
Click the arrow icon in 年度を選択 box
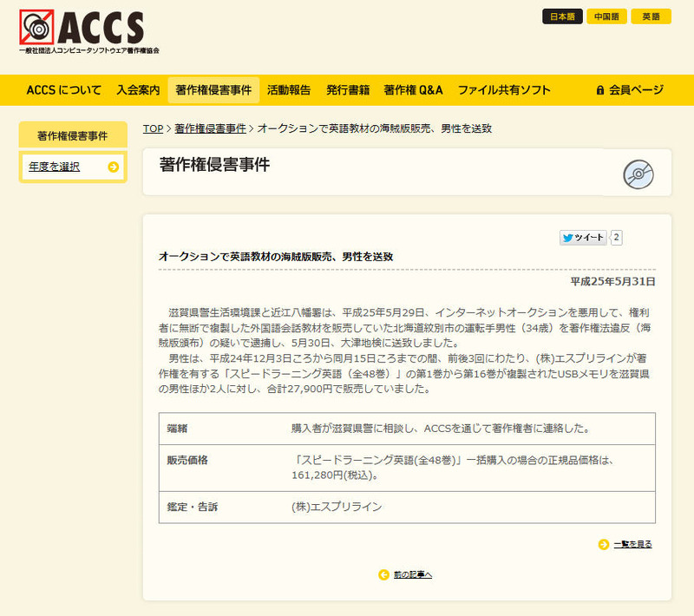(x=113, y=167)
